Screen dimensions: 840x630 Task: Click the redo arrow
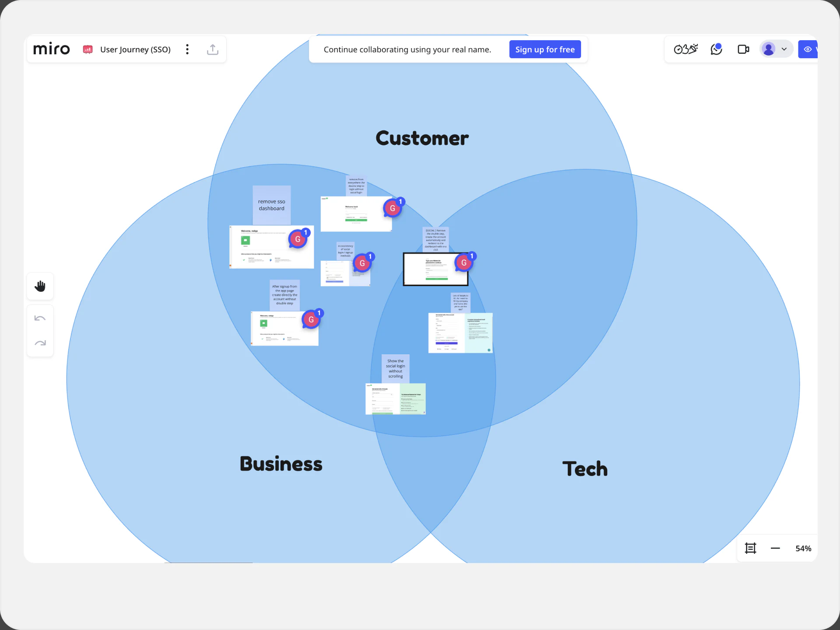(x=40, y=343)
